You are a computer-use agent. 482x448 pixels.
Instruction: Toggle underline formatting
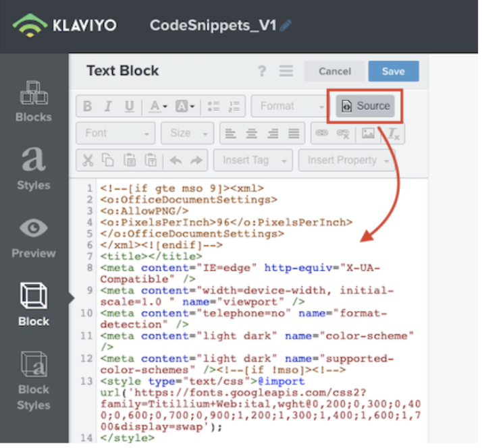[130, 107]
